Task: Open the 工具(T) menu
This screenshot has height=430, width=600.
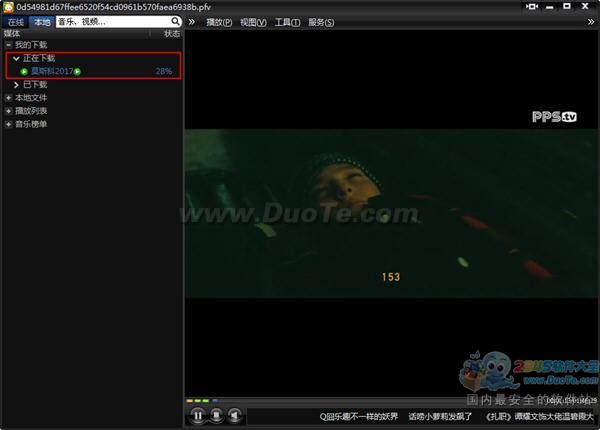Action: pos(287,22)
